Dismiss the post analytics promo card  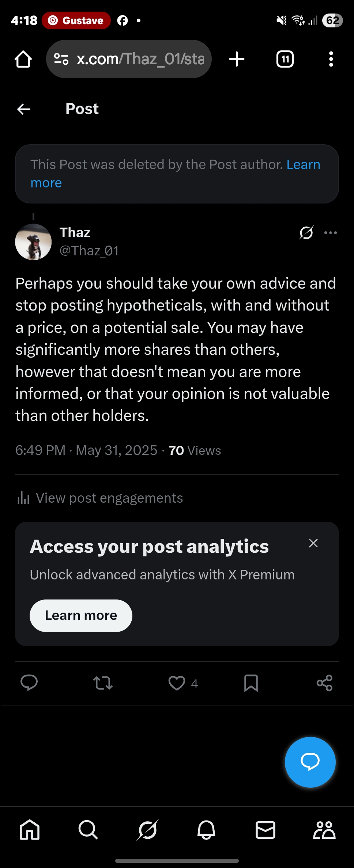tap(313, 543)
